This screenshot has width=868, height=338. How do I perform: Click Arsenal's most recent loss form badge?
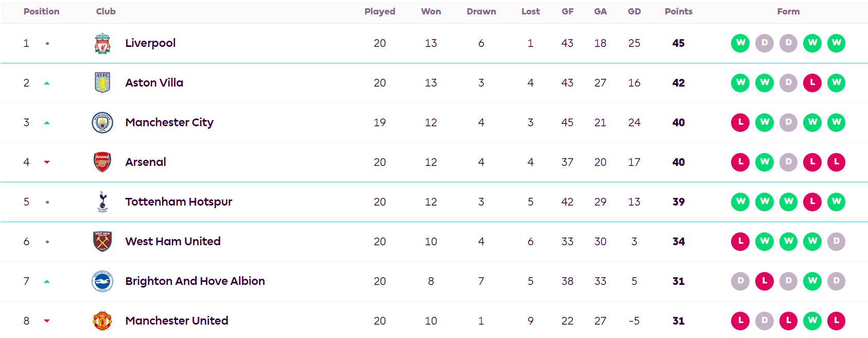(836, 162)
